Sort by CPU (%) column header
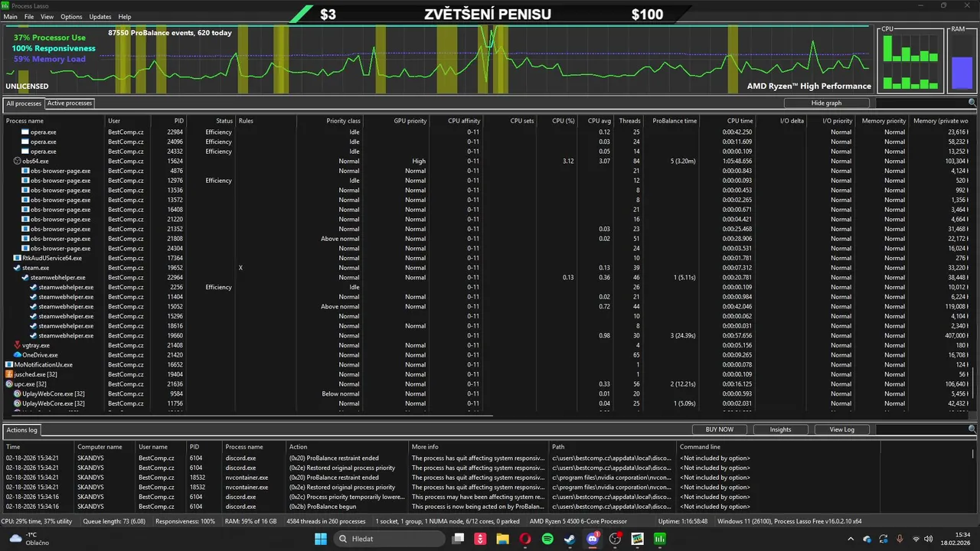 point(557,121)
